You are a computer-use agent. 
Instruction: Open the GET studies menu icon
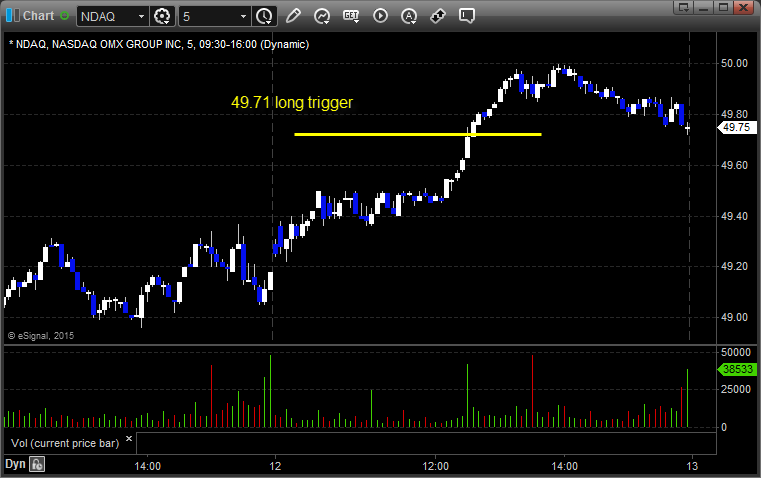click(351, 16)
